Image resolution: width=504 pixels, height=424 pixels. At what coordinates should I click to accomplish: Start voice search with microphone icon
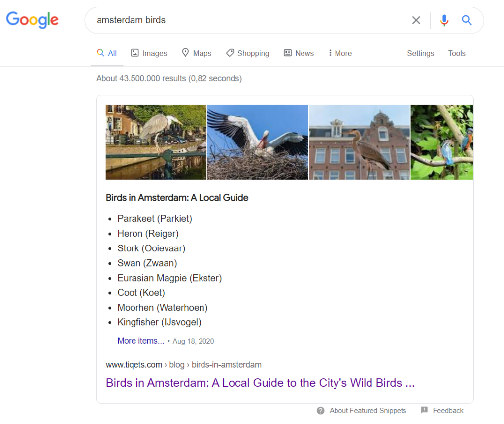444,20
